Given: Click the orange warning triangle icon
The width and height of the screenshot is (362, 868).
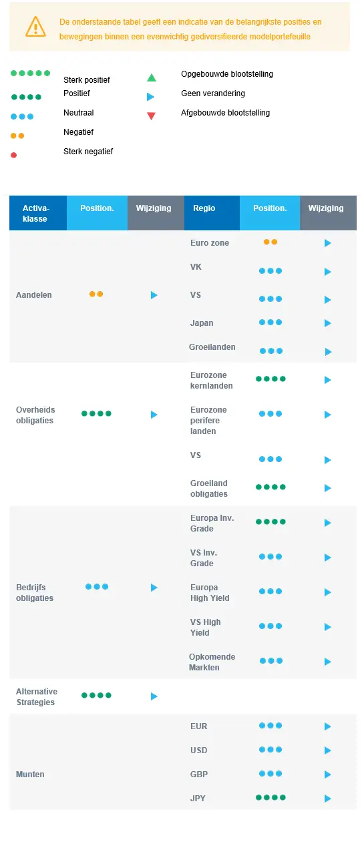Looking at the screenshot, I should point(35,27).
